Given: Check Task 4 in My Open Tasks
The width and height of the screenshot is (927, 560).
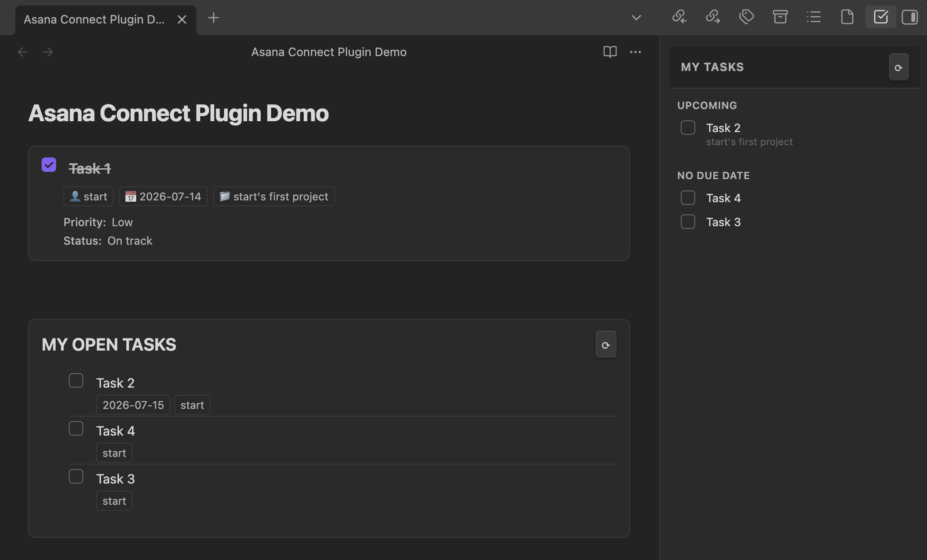Looking at the screenshot, I should click(76, 428).
